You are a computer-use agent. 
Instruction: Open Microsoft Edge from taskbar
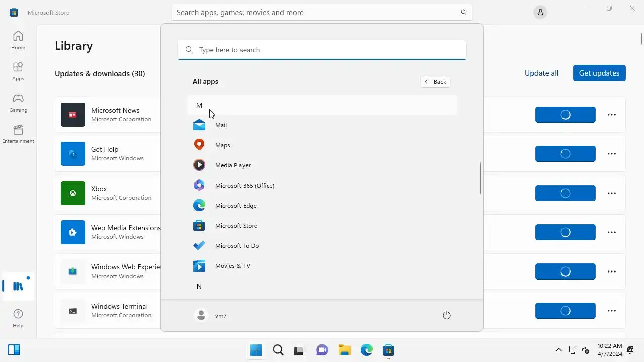(x=366, y=350)
